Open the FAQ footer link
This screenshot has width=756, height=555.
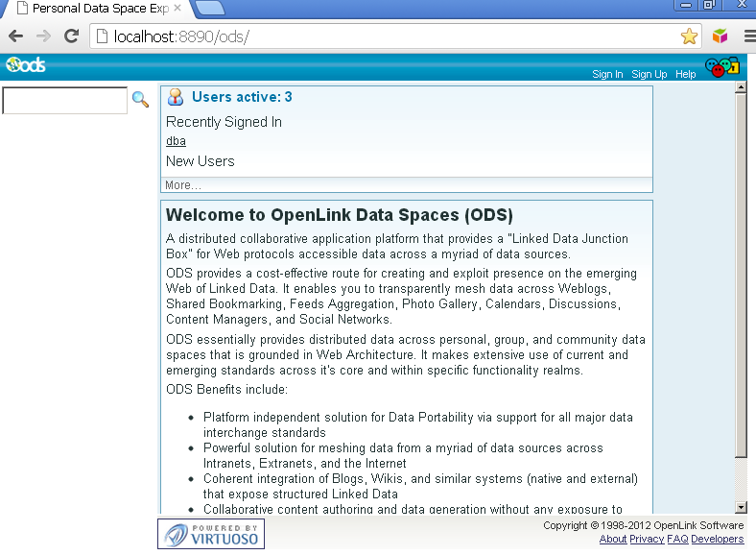(x=677, y=539)
